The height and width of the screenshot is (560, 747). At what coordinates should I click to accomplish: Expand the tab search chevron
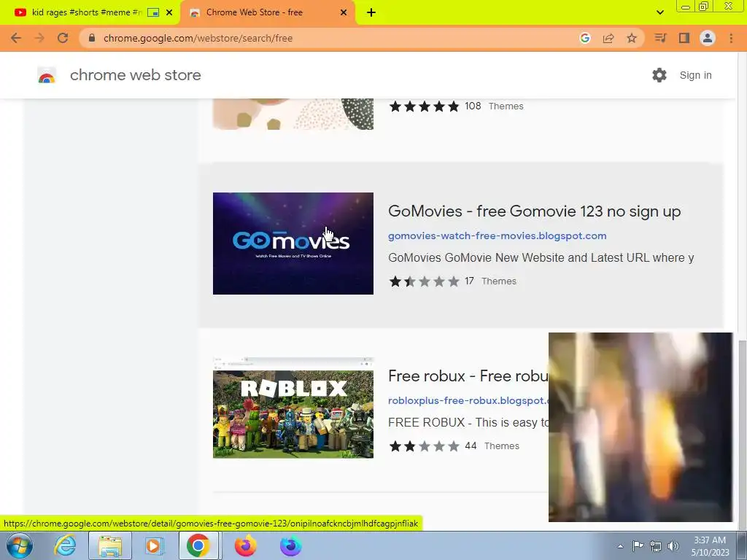click(659, 12)
